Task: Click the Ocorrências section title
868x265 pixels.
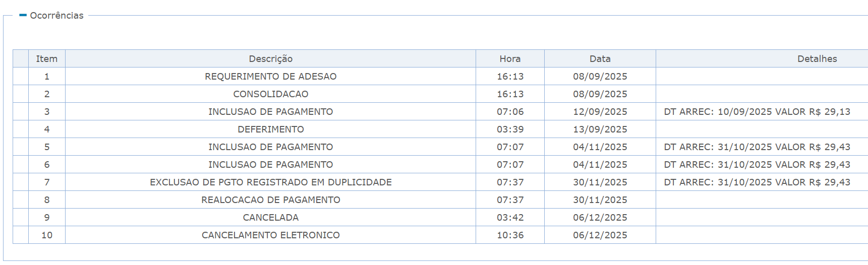Action: pyautogui.click(x=56, y=16)
